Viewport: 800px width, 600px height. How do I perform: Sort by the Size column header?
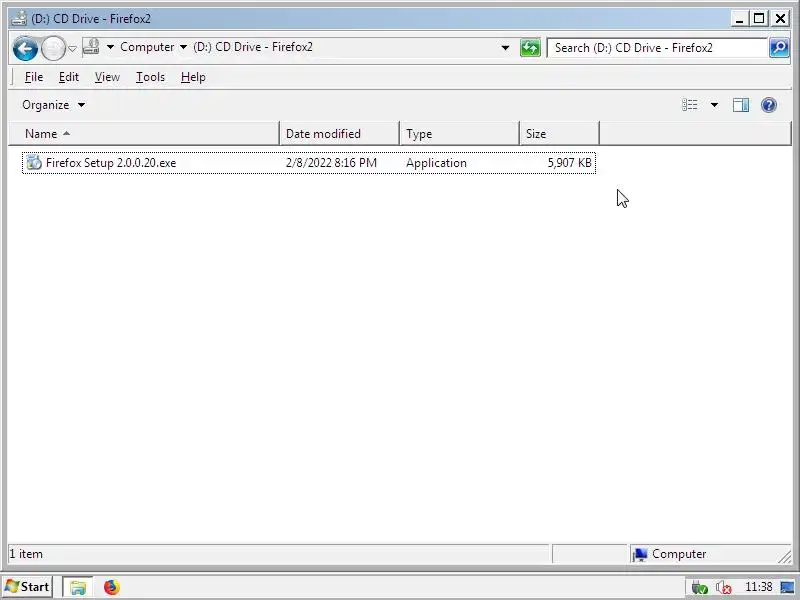tap(559, 134)
